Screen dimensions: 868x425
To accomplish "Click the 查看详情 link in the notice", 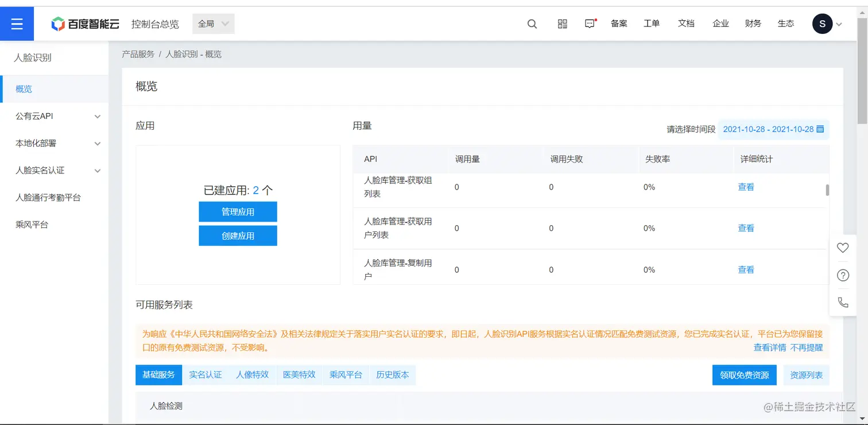I will [770, 347].
